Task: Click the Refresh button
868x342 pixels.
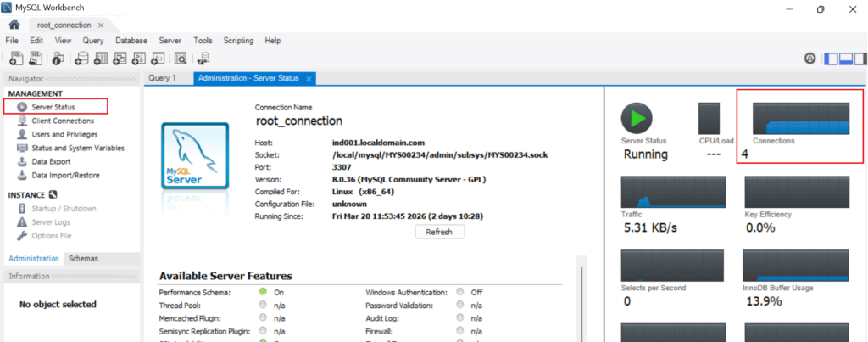Action: (x=440, y=233)
